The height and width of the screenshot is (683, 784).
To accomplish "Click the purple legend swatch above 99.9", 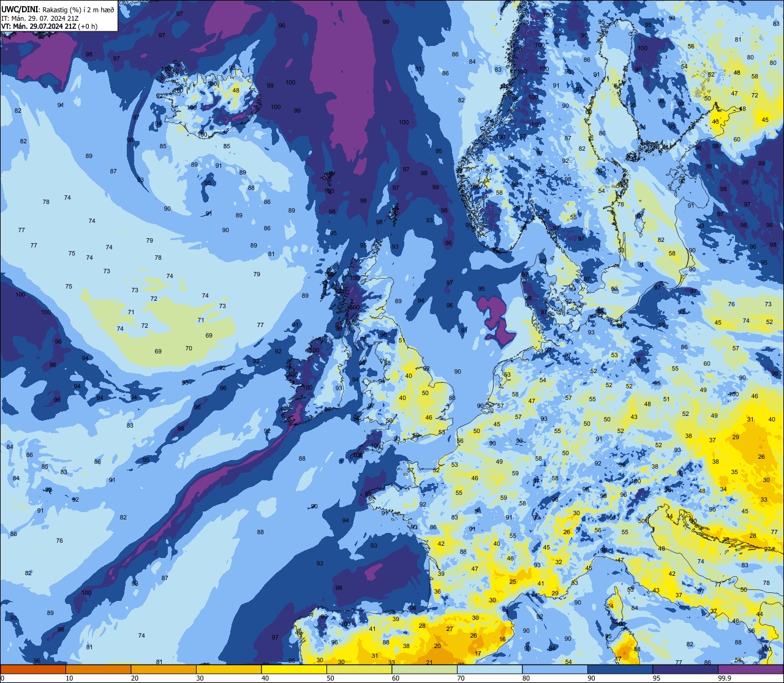I will click(x=750, y=669).
